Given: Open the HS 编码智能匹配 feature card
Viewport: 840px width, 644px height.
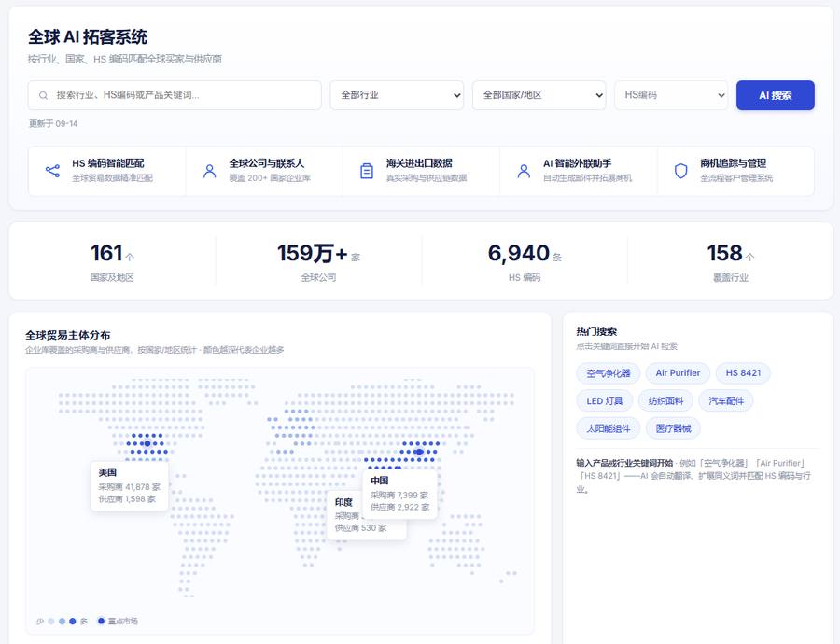Looking at the screenshot, I should (x=107, y=171).
